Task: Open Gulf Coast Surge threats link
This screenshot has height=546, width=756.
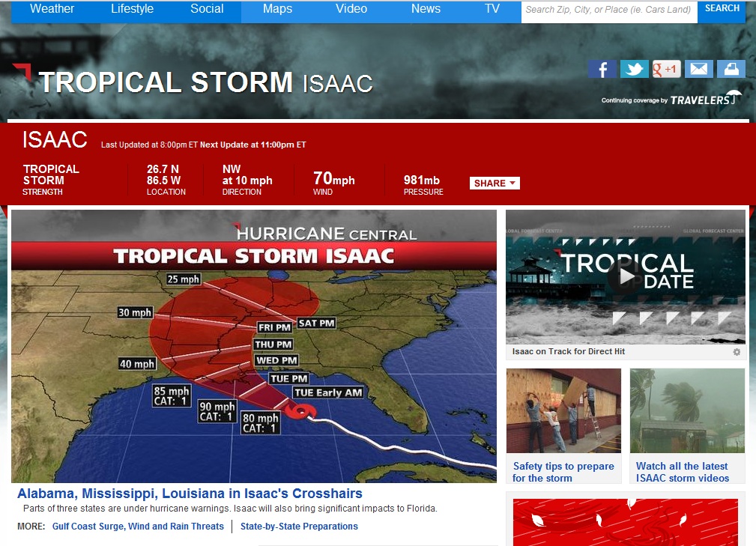Action: point(138,527)
